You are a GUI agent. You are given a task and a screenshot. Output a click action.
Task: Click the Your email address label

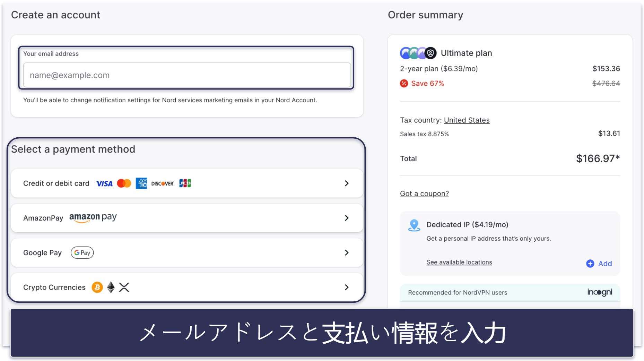tap(51, 54)
